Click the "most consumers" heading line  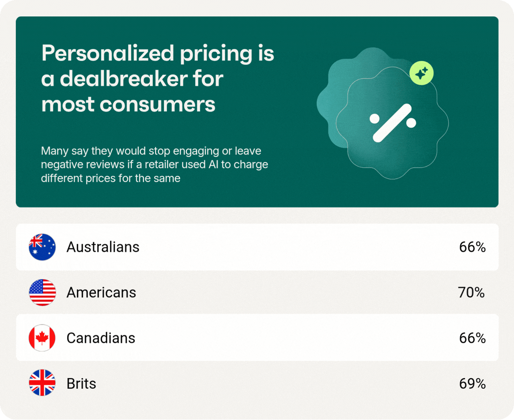pos(128,104)
